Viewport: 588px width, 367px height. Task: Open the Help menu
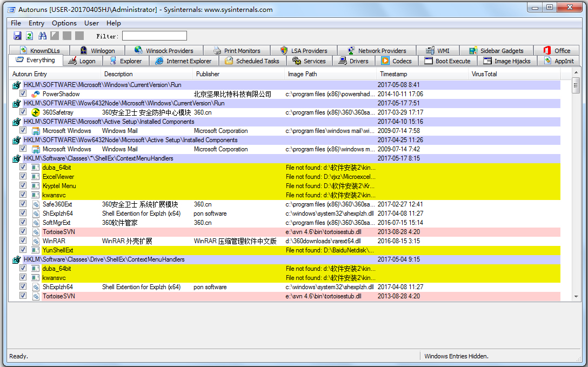(113, 23)
